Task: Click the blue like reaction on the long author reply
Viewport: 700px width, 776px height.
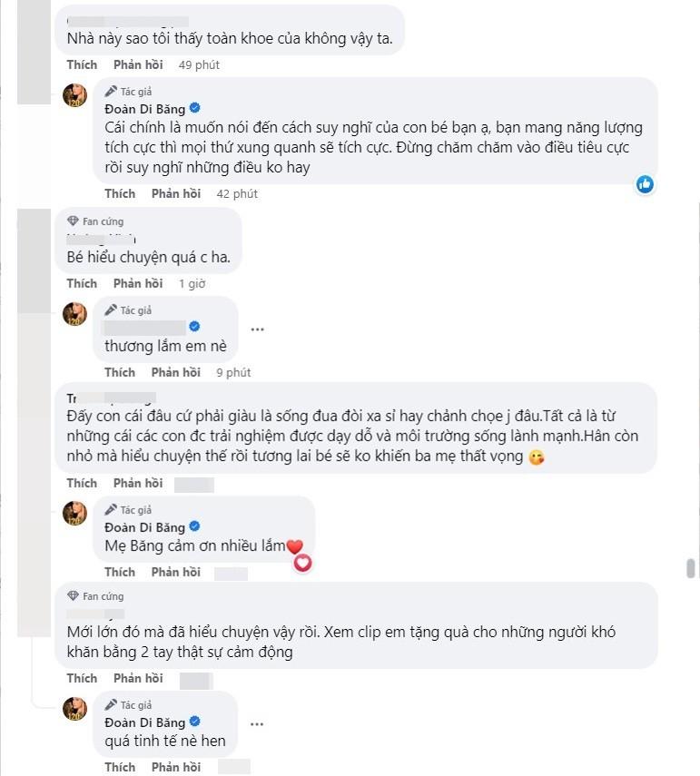Action: pos(645,184)
